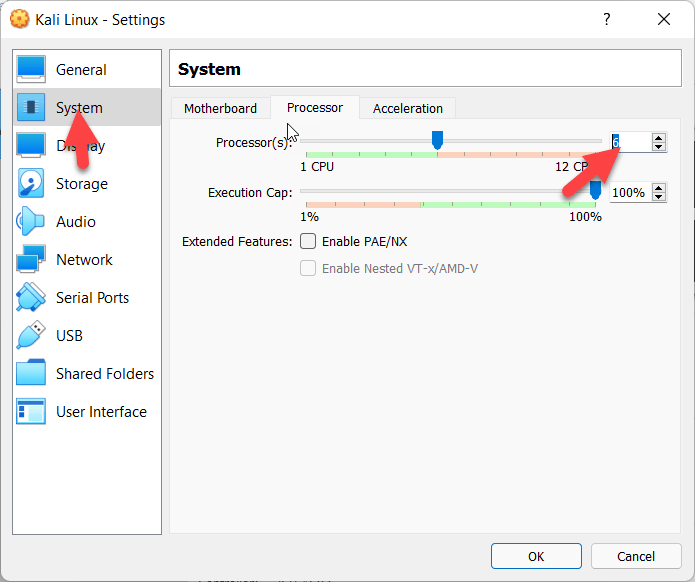Image resolution: width=695 pixels, height=582 pixels.
Task: Switch to the Motherboard tab
Action: [220, 108]
